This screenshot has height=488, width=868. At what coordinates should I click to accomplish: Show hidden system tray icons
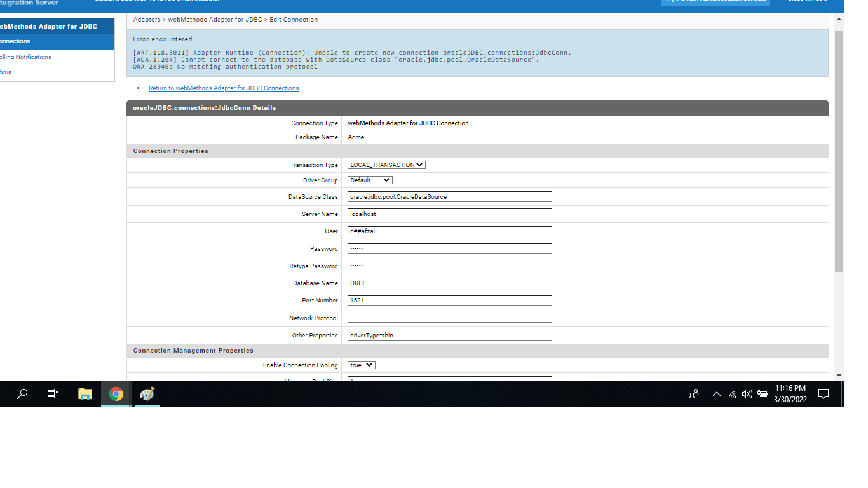click(x=717, y=394)
